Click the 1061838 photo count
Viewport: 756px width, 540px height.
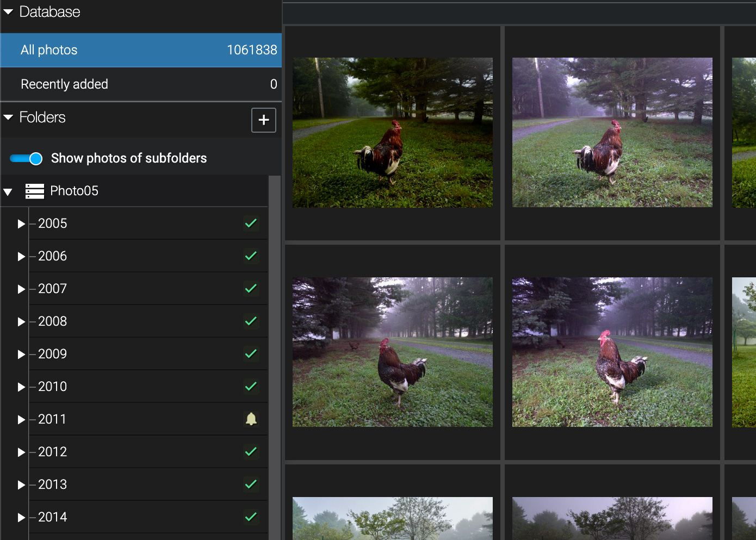252,50
